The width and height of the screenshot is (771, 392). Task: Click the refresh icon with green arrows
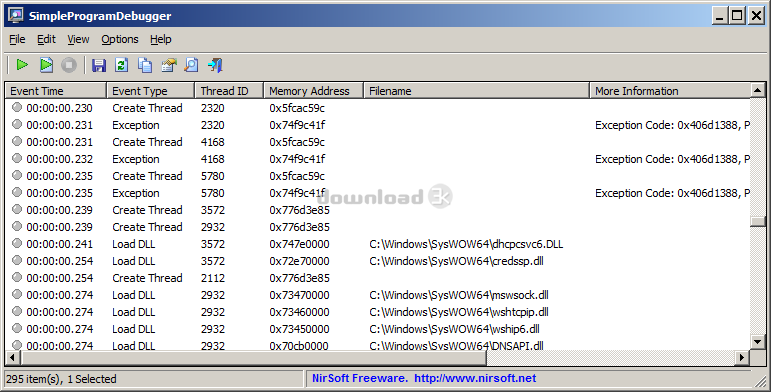(121, 65)
